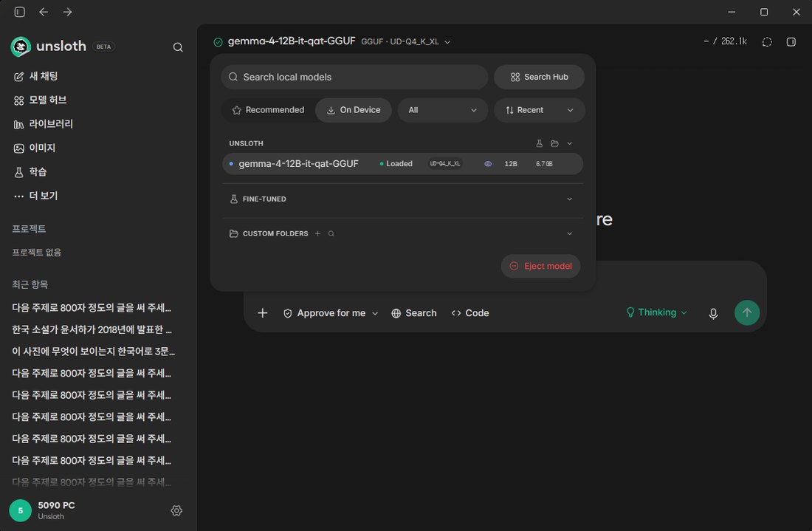Viewport: 812px width, 531px height.
Task: Click the magnifier icon beside CUSTOM FOLDERS
Action: (331, 233)
